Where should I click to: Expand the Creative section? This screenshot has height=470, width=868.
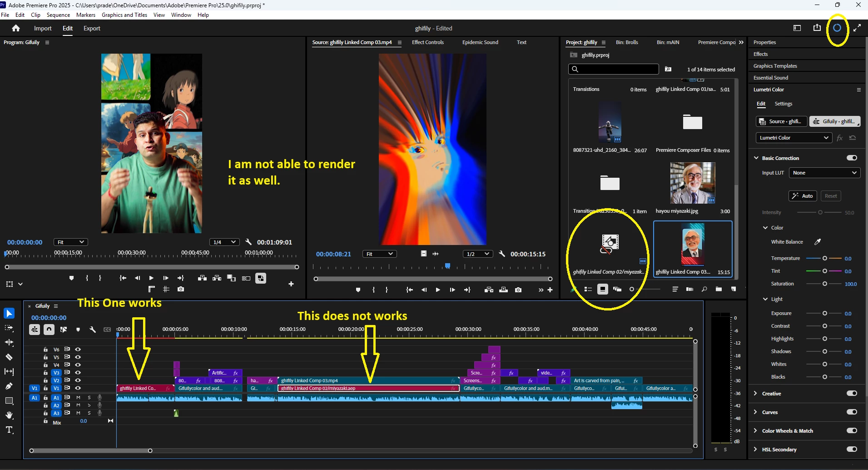point(756,393)
